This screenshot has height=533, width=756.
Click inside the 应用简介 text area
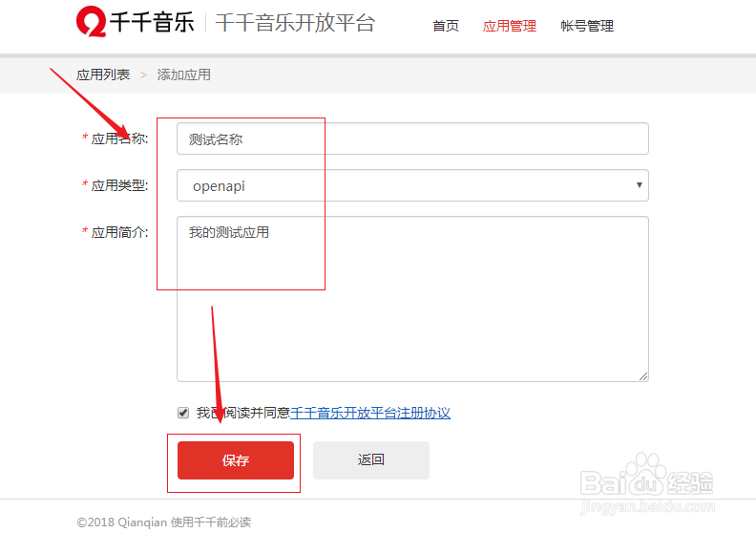412,299
